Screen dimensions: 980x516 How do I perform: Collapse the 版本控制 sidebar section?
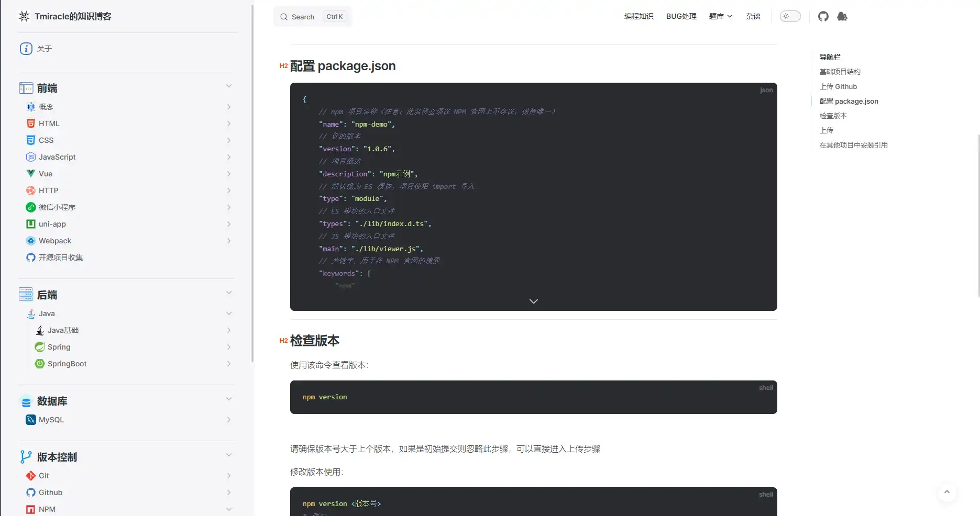tap(229, 455)
